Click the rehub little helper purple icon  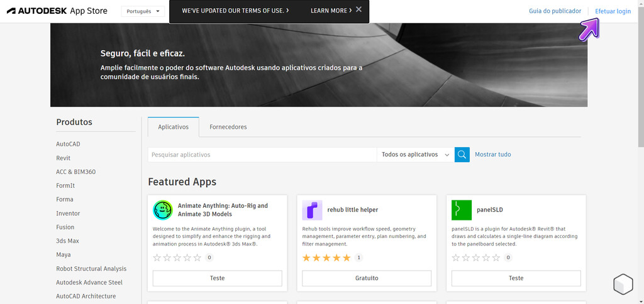tap(312, 210)
